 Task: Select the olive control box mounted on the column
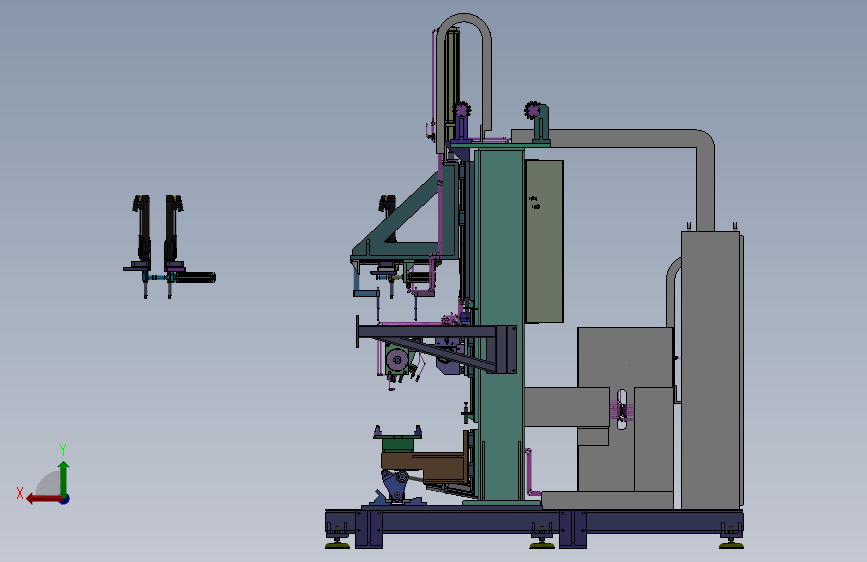click(544, 241)
